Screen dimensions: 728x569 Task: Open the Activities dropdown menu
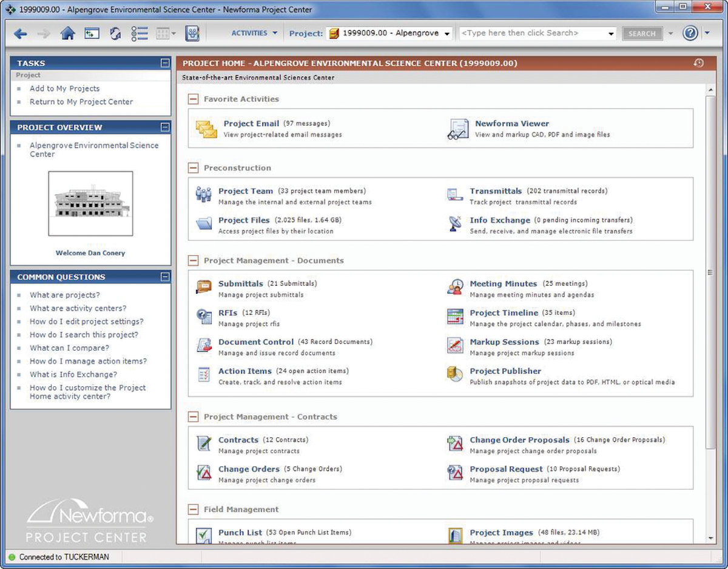click(x=254, y=33)
